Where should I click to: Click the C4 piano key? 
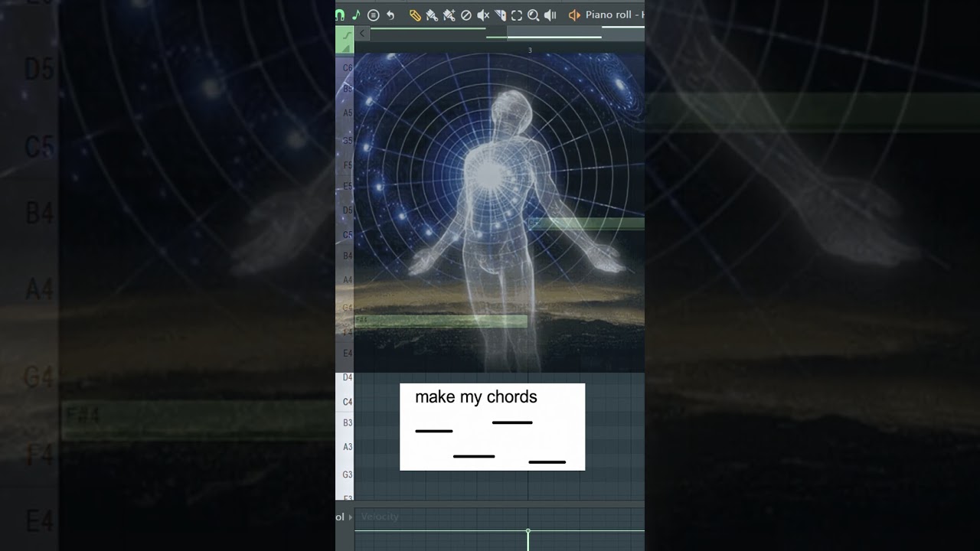tap(345, 402)
